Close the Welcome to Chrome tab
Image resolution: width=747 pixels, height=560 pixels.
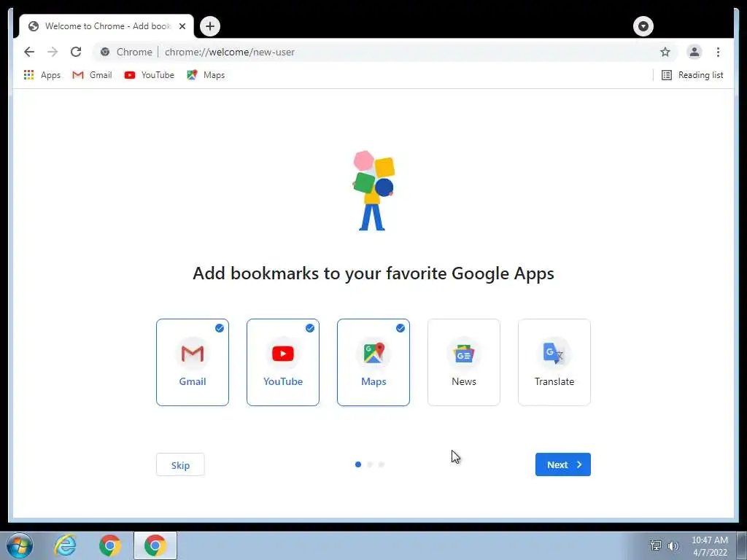(x=182, y=26)
